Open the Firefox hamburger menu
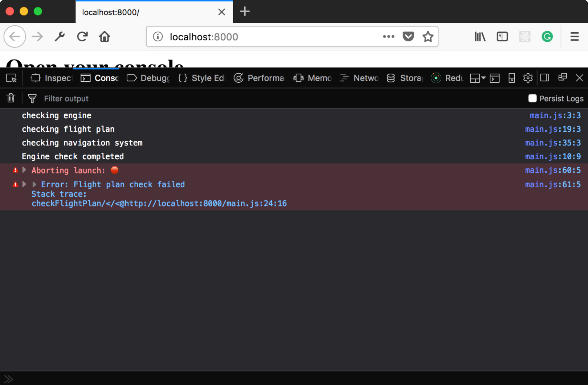This screenshot has height=385, width=588. click(x=575, y=37)
